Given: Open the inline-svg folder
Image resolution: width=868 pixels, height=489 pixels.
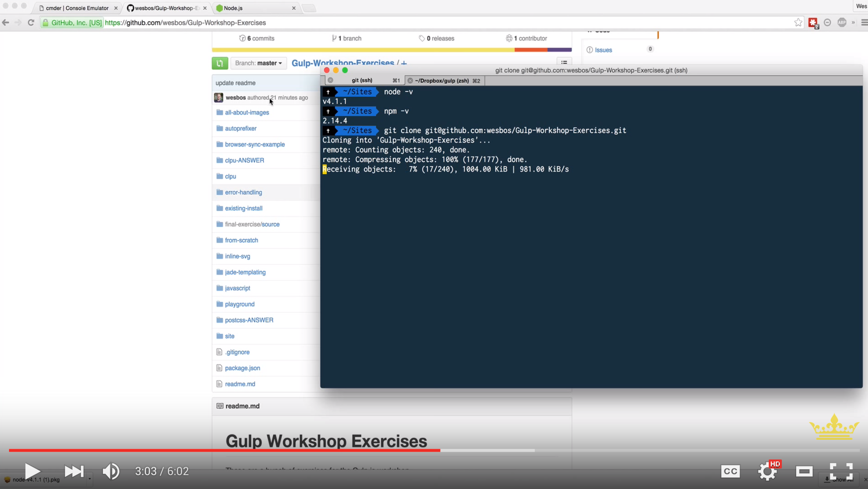Looking at the screenshot, I should [238, 256].
